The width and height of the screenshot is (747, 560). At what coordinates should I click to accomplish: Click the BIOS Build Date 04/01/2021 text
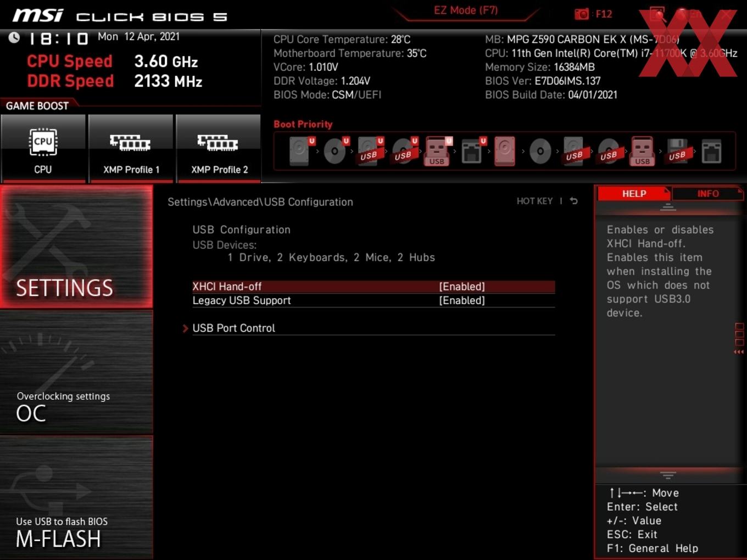point(551,94)
